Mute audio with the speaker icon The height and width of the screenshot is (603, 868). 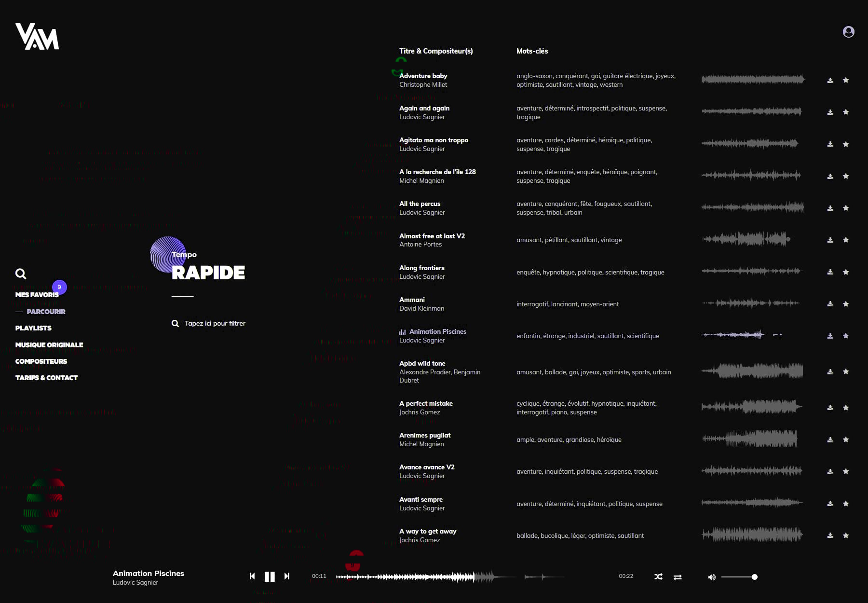click(x=711, y=577)
